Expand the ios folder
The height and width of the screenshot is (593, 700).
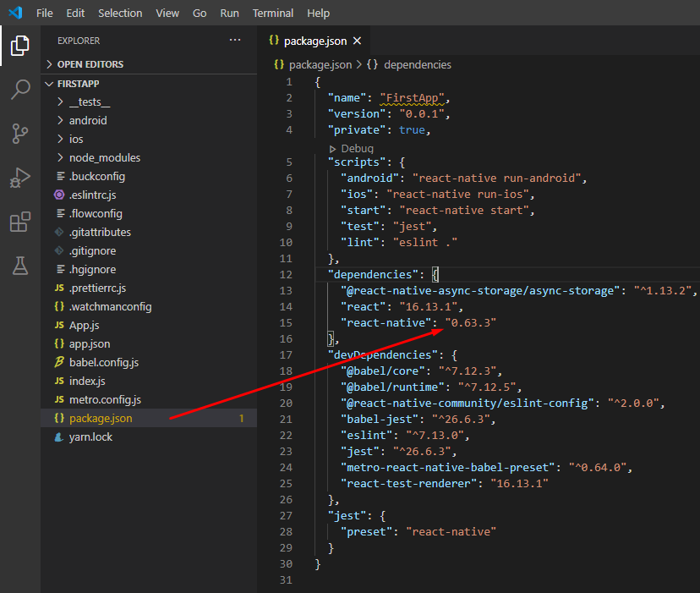click(x=149, y=139)
